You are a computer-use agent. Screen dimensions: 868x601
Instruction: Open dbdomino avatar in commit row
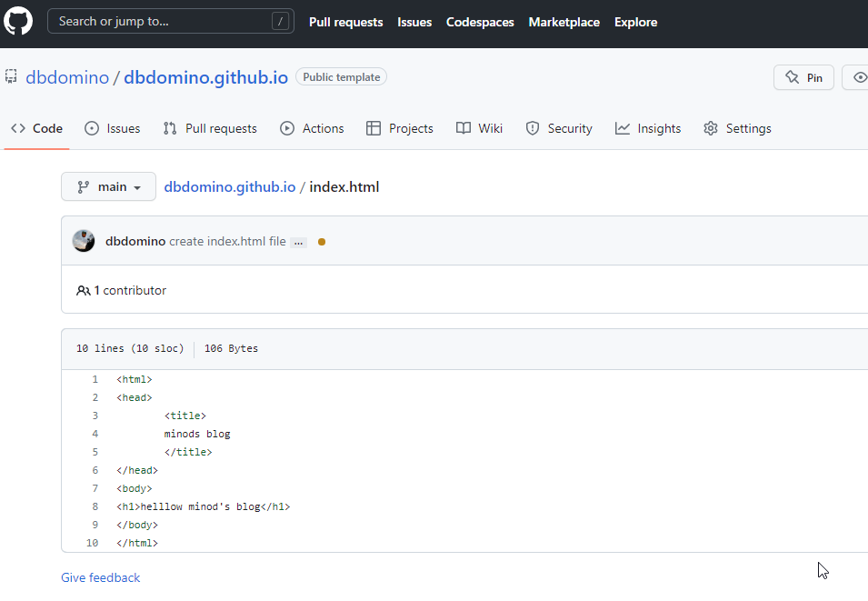point(84,241)
